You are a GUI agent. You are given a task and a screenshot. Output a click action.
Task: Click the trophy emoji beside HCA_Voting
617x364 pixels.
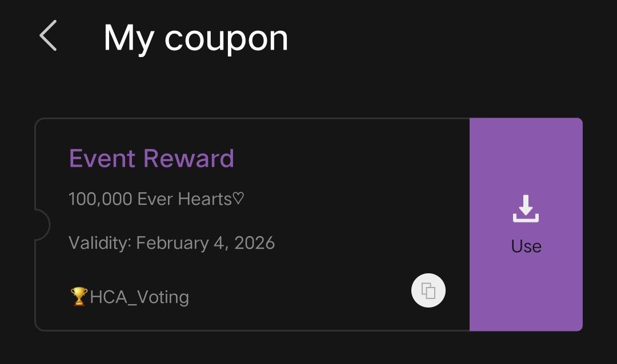click(x=79, y=297)
